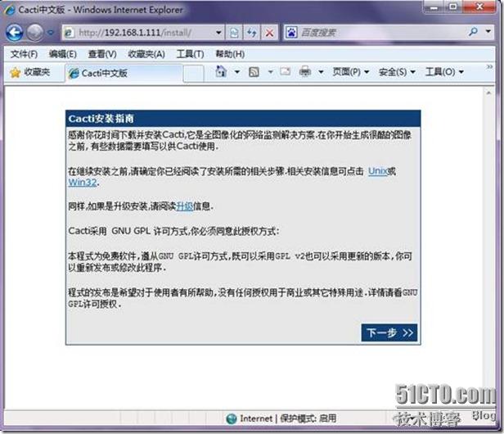Click the compatibility view page icon
504x434 pixels.
click(x=234, y=33)
